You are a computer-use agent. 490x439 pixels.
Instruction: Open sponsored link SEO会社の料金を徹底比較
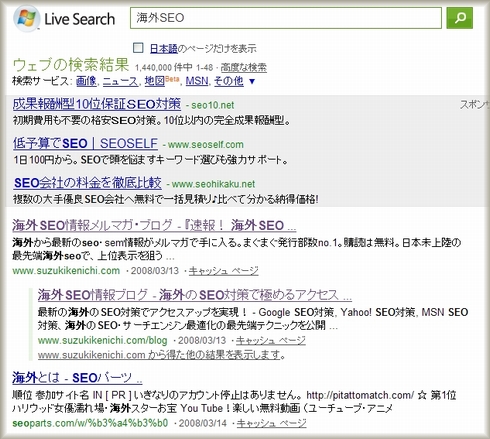pos(88,183)
